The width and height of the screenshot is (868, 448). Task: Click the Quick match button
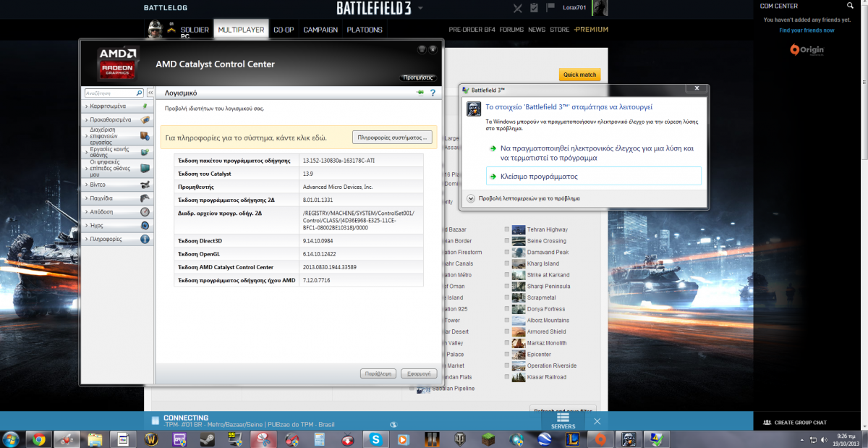coord(579,75)
